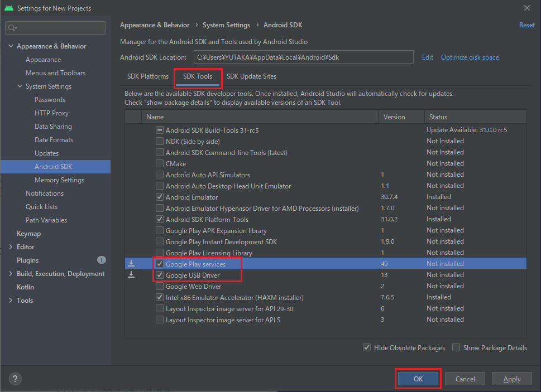Click the Android SDK Location path field

(304, 57)
